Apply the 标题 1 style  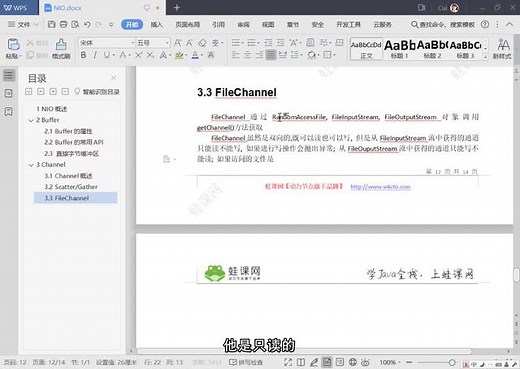tap(400, 49)
